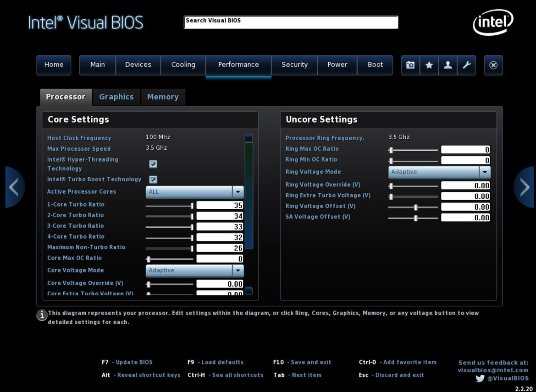
Task: Click the 1-Core Turbo Ratio slider
Action: [x=170, y=206]
